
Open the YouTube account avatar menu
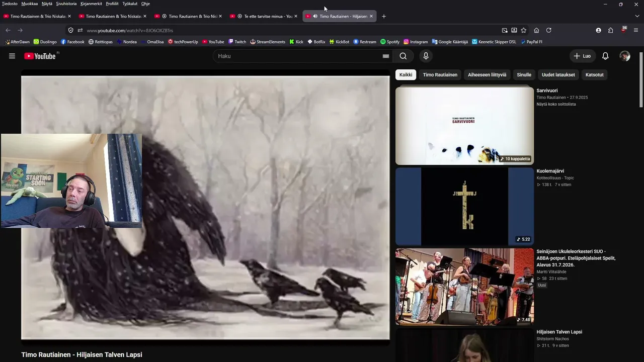625,56
